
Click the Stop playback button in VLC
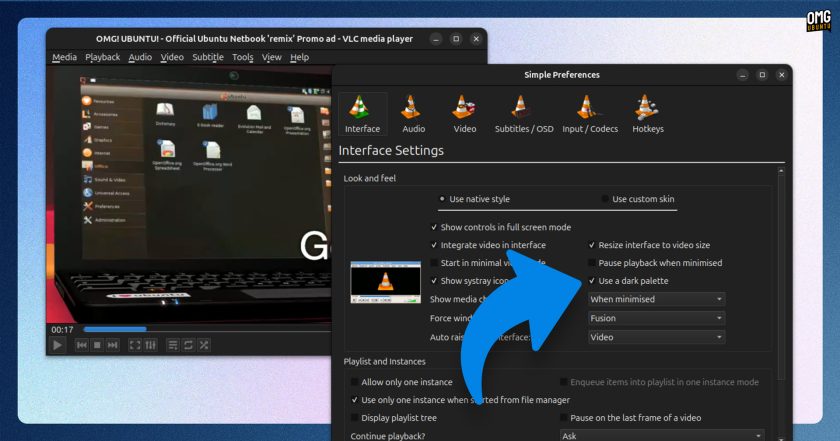click(97, 345)
